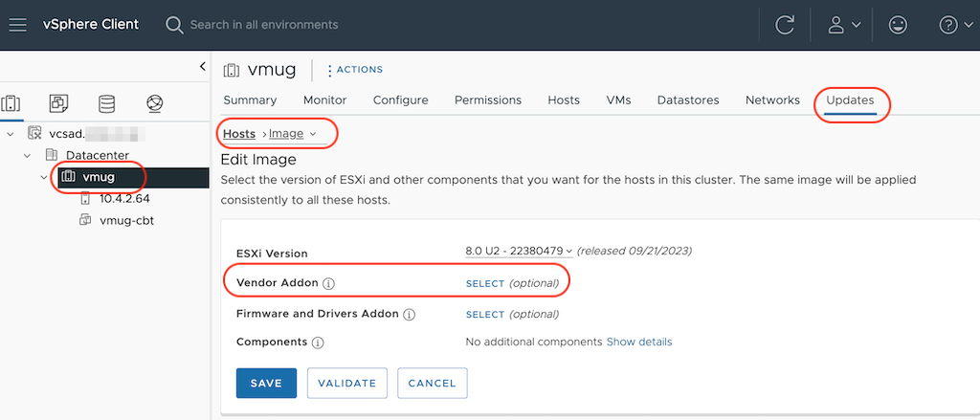Open the Updates tab
Image resolution: width=980 pixels, height=420 pixels.
click(x=850, y=100)
